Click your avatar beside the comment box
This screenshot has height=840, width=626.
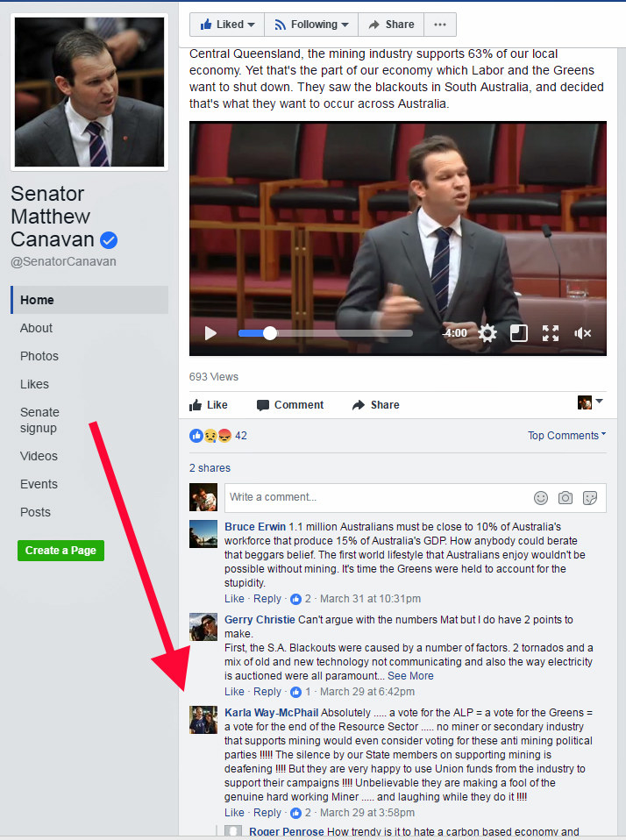(x=203, y=497)
